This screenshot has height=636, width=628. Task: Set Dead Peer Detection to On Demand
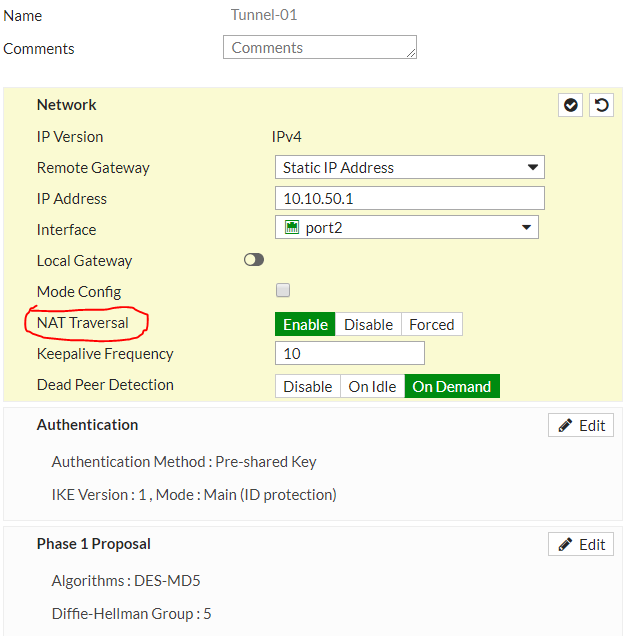[452, 387]
